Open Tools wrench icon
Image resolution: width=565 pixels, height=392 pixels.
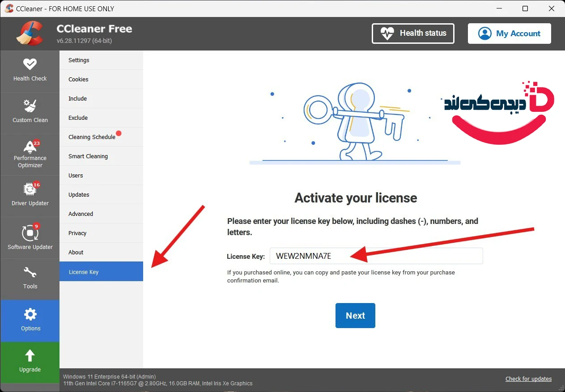click(x=30, y=272)
